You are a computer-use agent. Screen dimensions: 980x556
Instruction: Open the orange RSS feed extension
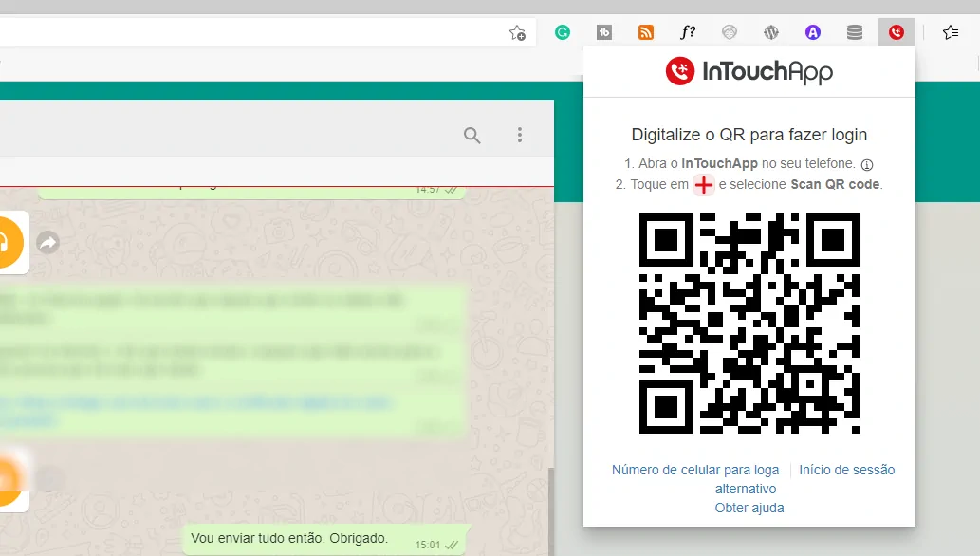646,32
